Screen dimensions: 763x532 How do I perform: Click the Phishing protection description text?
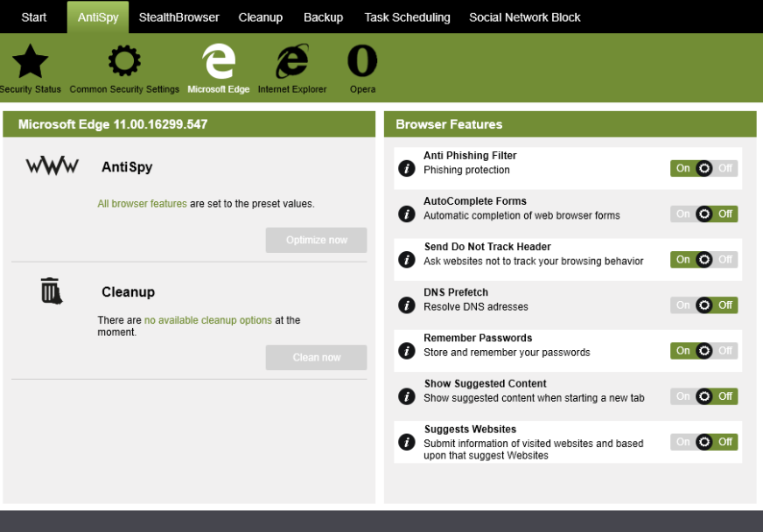466,170
